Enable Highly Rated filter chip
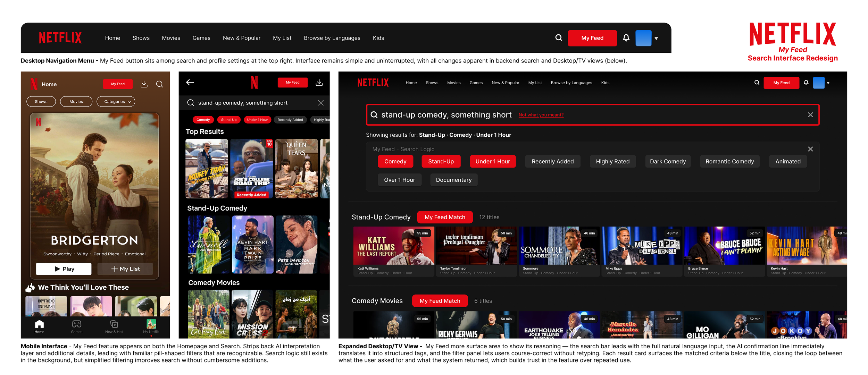The height and width of the screenshot is (375, 868). pyautogui.click(x=613, y=161)
